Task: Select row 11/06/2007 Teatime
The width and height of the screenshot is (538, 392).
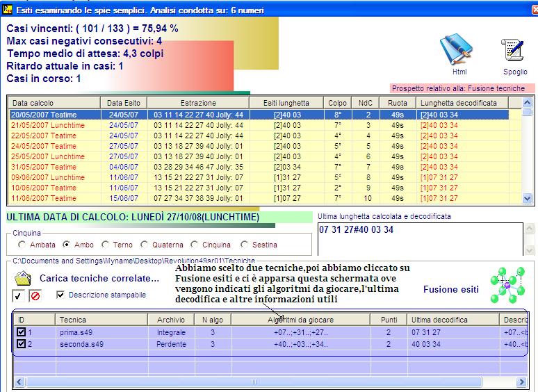Action: coord(259,198)
